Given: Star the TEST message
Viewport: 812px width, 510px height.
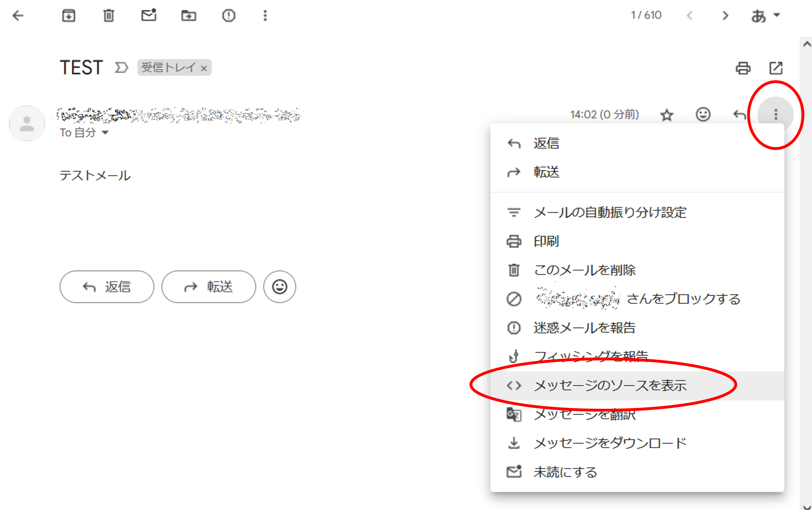Looking at the screenshot, I should (667, 115).
